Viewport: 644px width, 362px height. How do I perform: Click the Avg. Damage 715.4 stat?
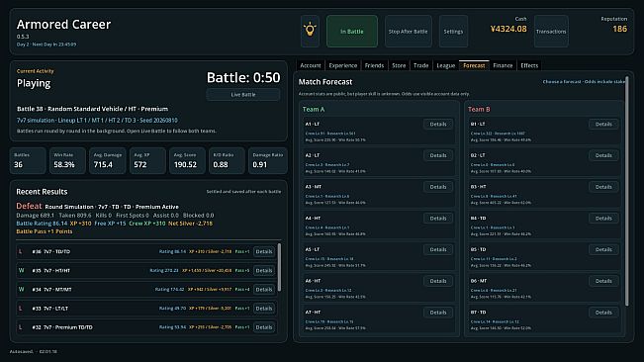coord(108,160)
